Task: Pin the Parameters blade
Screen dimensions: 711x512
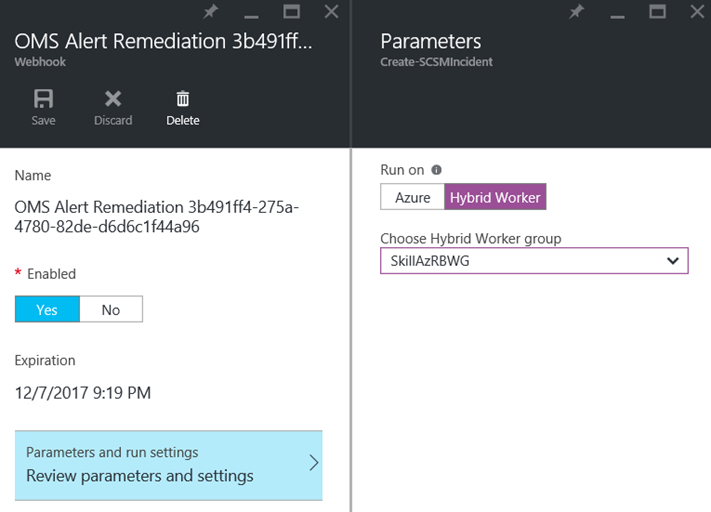Action: (577, 12)
